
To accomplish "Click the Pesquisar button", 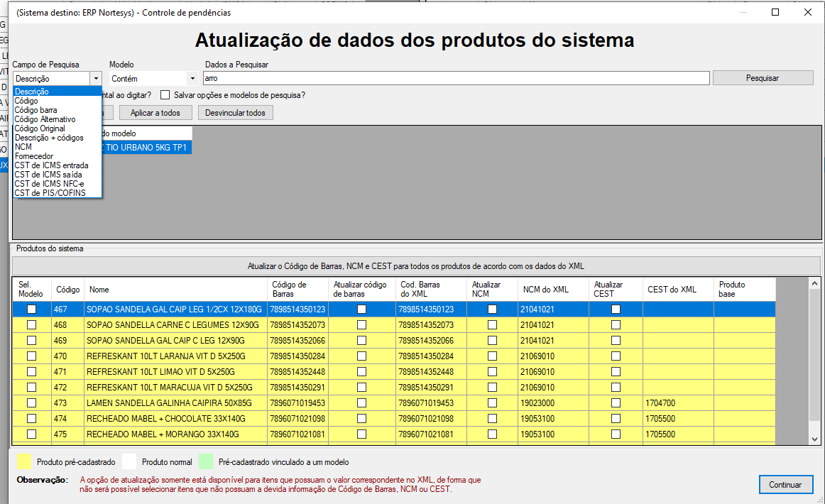I will pyautogui.click(x=763, y=78).
